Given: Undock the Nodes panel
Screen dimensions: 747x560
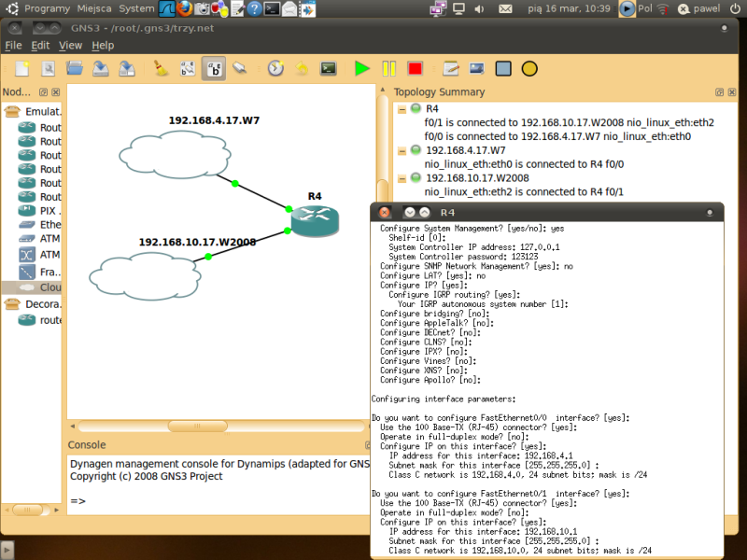Looking at the screenshot, I should [43, 91].
